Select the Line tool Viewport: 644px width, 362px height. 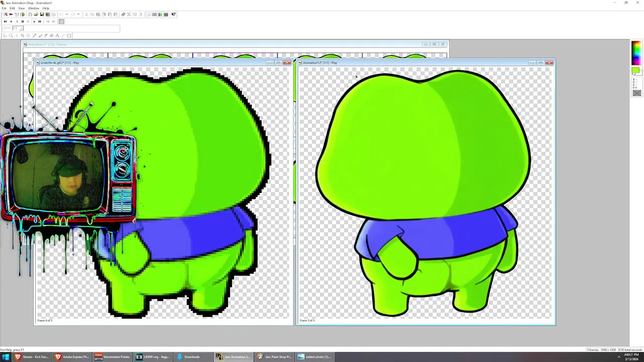tap(63, 36)
